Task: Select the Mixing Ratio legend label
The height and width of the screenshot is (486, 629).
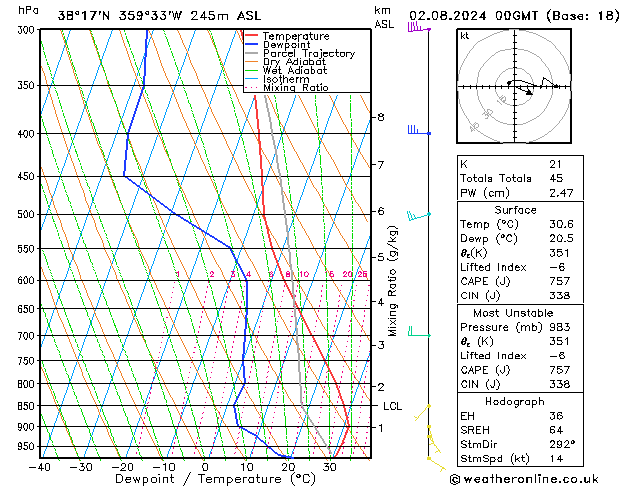Action: [296, 88]
